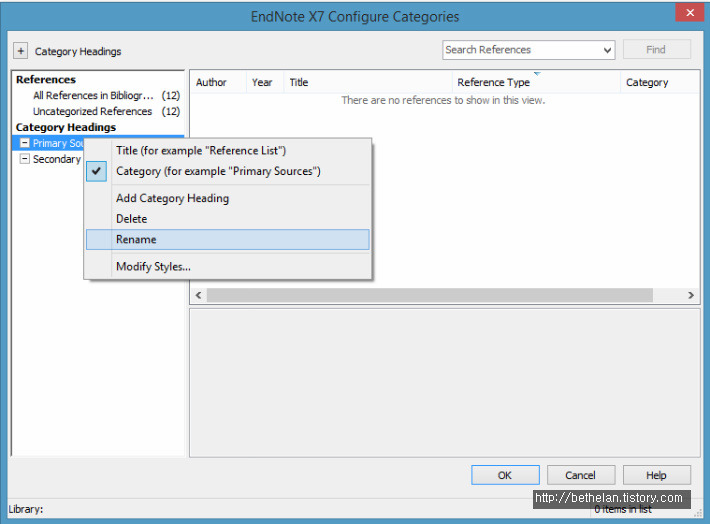
Task: Open Help for Configure Categories
Action: click(x=657, y=475)
